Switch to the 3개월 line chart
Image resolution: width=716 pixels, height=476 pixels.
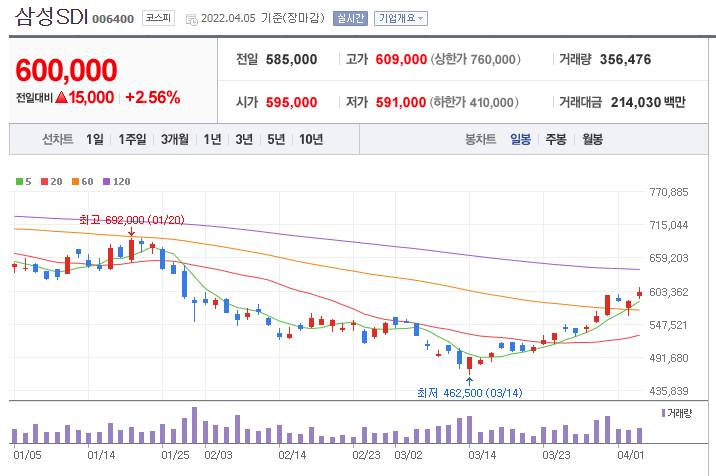174,139
